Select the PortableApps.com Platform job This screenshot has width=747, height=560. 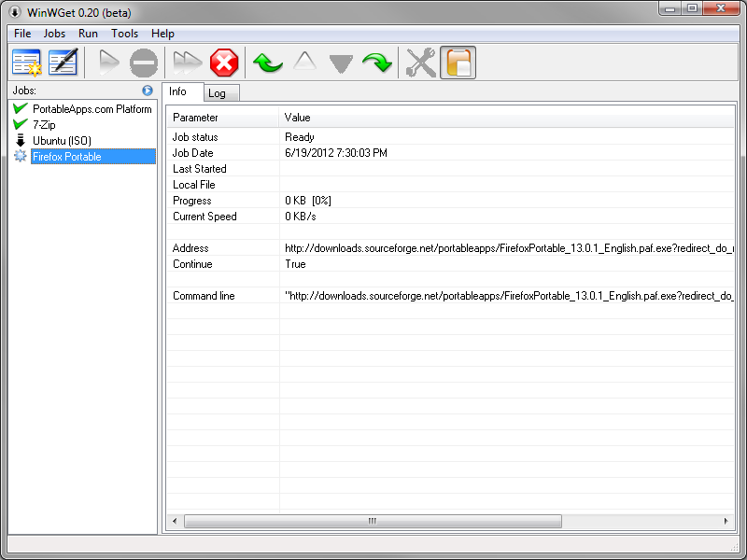point(92,109)
